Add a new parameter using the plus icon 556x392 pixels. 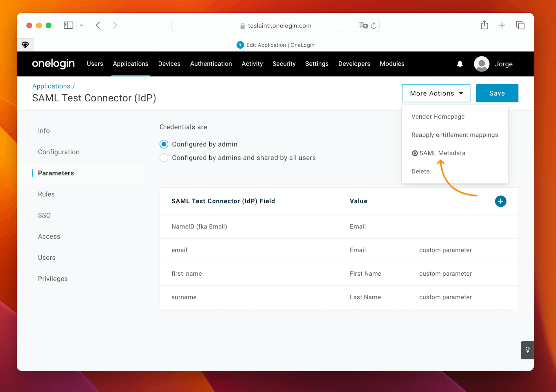(x=501, y=201)
